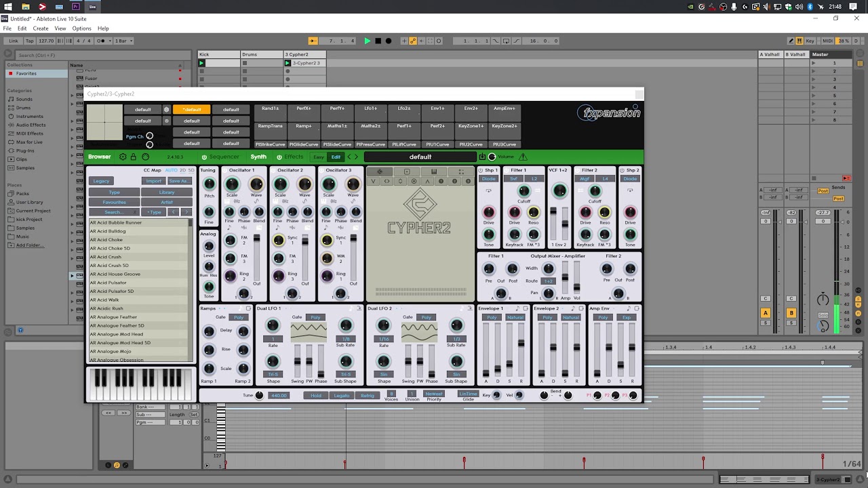Adjust Output Mixer Amp slider
The image size is (868, 488).
coord(566,278)
